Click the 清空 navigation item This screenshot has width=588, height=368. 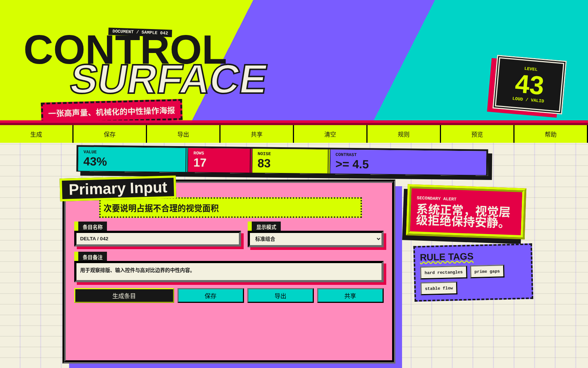(330, 134)
